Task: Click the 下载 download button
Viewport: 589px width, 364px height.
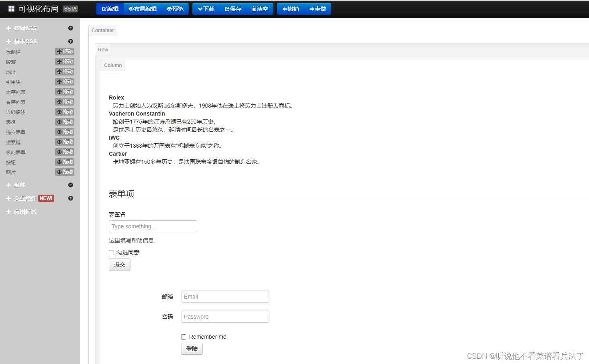Action: [x=206, y=9]
